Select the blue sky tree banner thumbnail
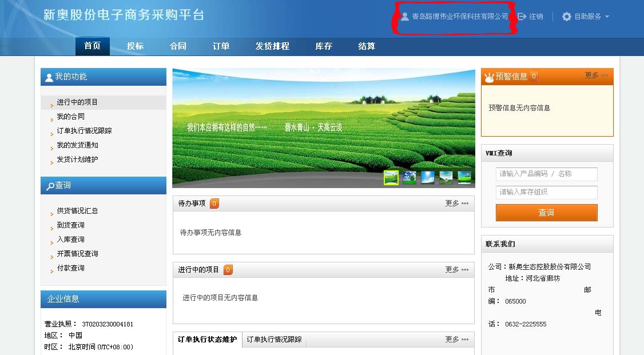The image size is (644, 355). pyautogui.click(x=410, y=178)
